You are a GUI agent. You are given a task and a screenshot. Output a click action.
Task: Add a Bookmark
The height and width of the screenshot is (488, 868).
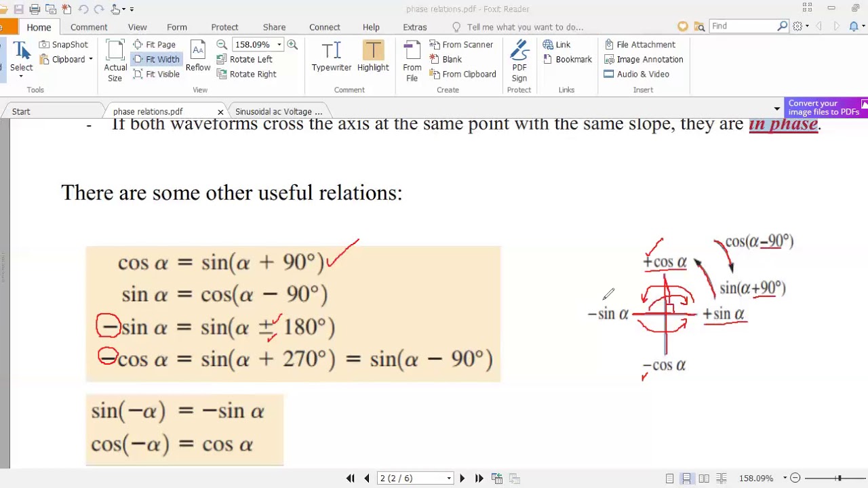coord(568,60)
